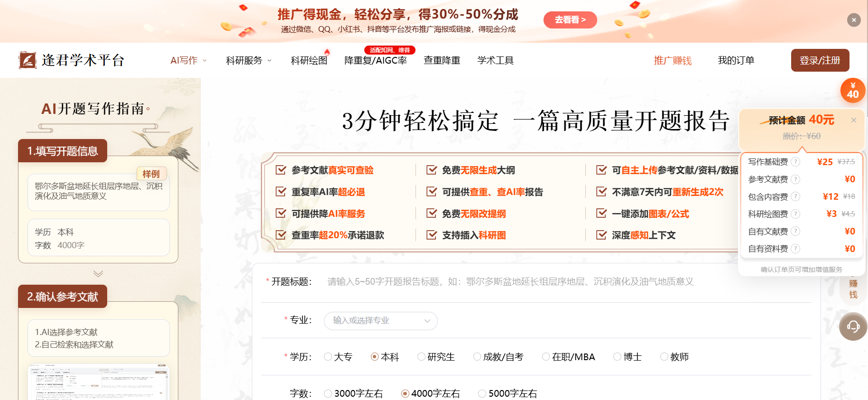The image size is (868, 400).
Task: Open the 输入或选择专业 dropdown
Action: tap(380, 321)
